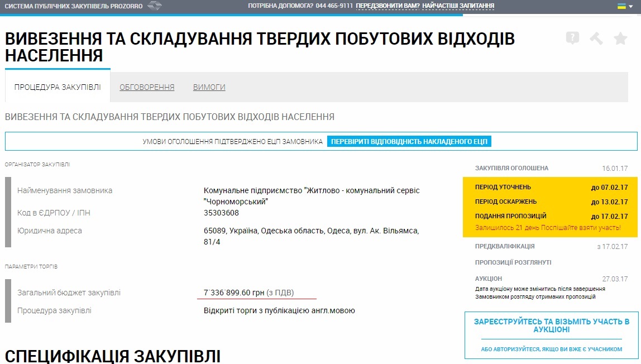Click the 35303608 ЄДРПОУ code
This screenshot has height=364, width=641.
(x=222, y=213)
